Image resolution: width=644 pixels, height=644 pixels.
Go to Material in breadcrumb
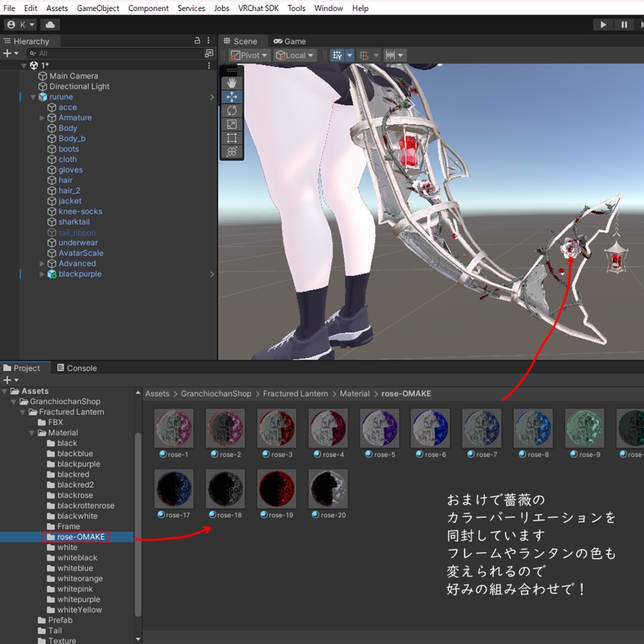pyautogui.click(x=355, y=394)
